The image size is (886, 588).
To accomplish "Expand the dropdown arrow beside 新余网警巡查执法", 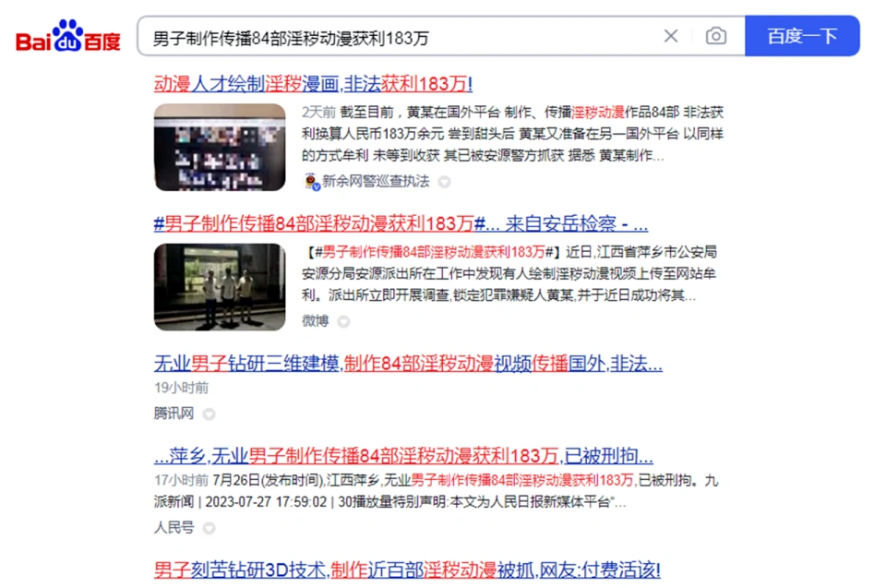I will point(444,183).
